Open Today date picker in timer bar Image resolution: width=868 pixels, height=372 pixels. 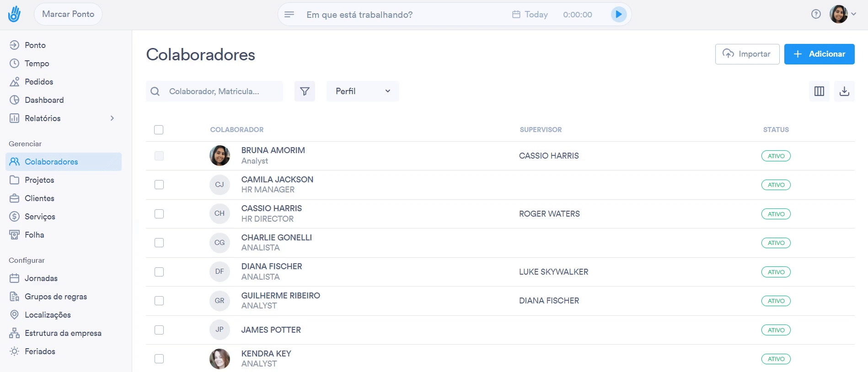click(530, 15)
